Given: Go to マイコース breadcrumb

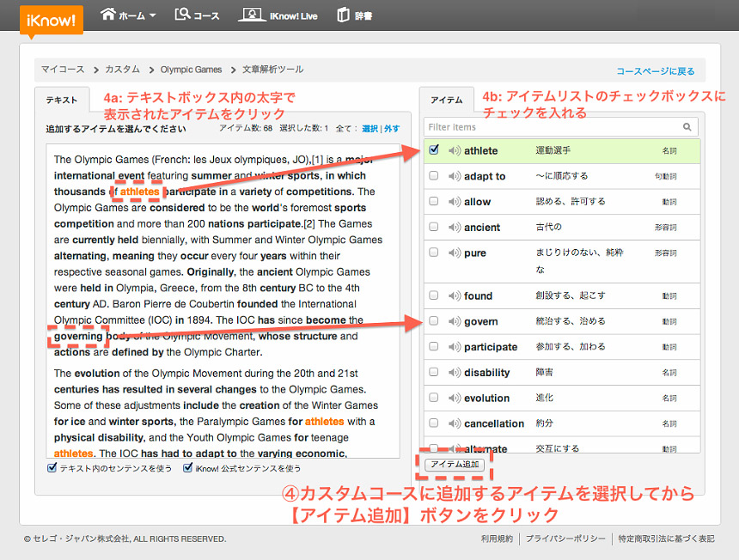Looking at the screenshot, I should point(63,70).
